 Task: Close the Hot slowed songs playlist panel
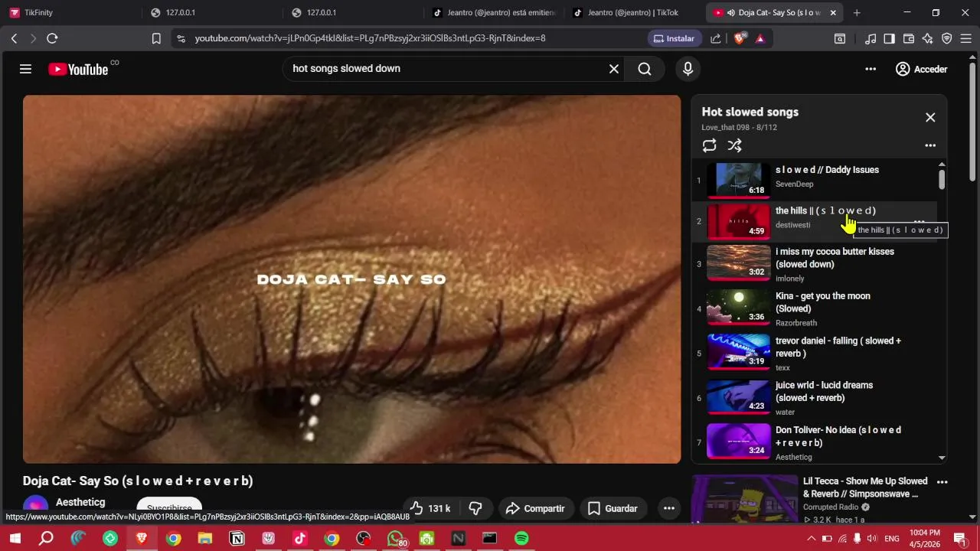click(x=930, y=117)
